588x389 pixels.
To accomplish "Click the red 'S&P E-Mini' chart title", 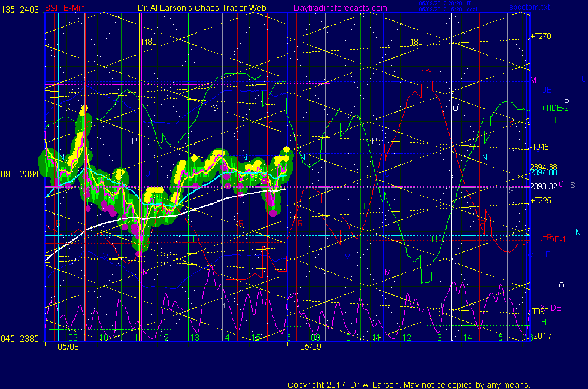I will click(x=66, y=8).
